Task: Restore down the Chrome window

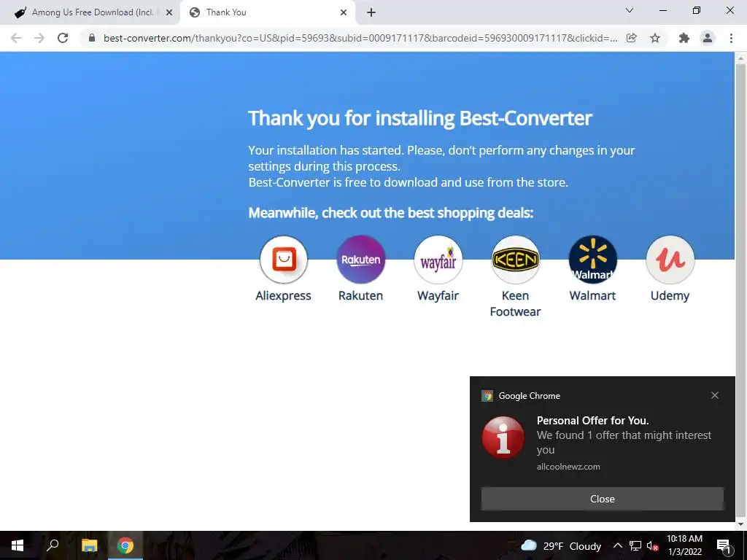Action: 697,10
